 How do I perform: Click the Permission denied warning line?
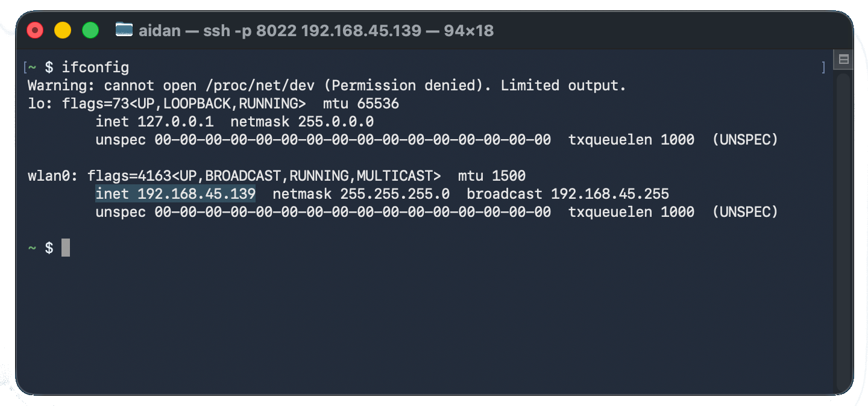pos(325,85)
